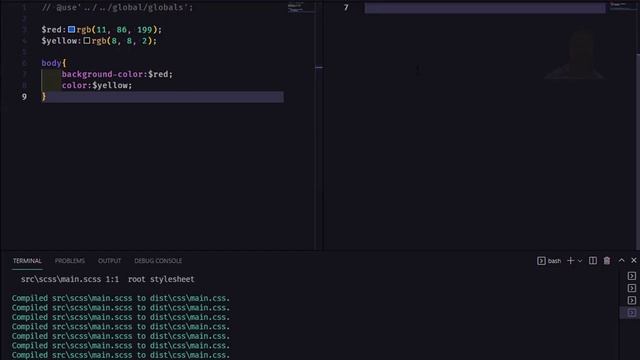This screenshot has width=640, height=360.
Task: Switch to the TERMINAL tab
Action: pyautogui.click(x=27, y=261)
